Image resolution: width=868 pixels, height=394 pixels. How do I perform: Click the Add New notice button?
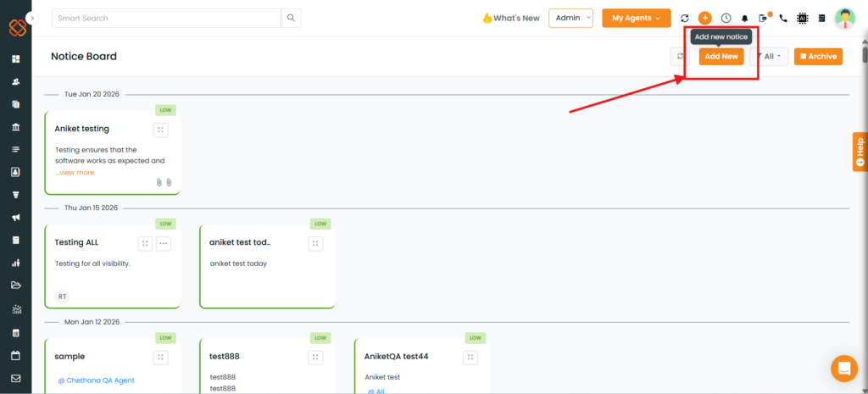tap(721, 57)
